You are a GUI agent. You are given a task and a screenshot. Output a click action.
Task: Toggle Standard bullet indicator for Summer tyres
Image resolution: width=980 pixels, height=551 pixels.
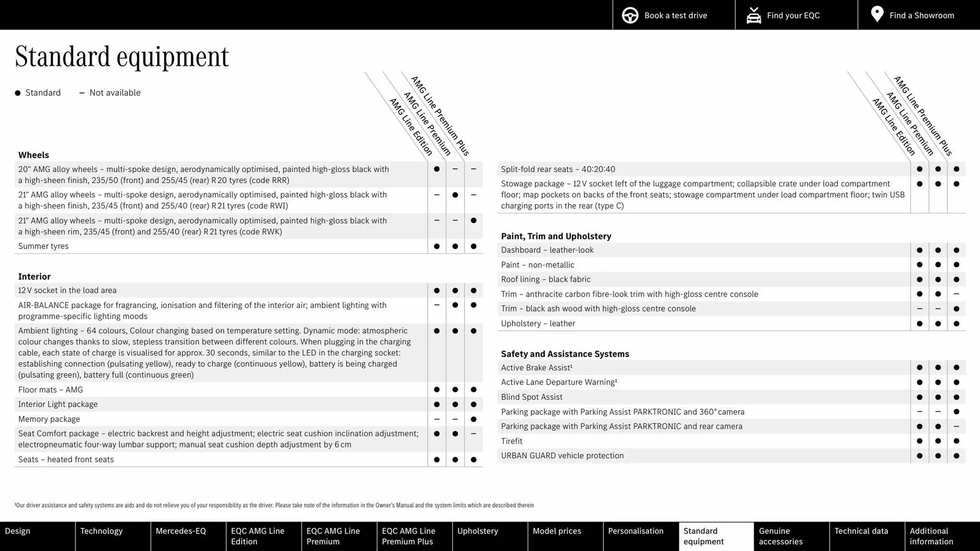436,246
